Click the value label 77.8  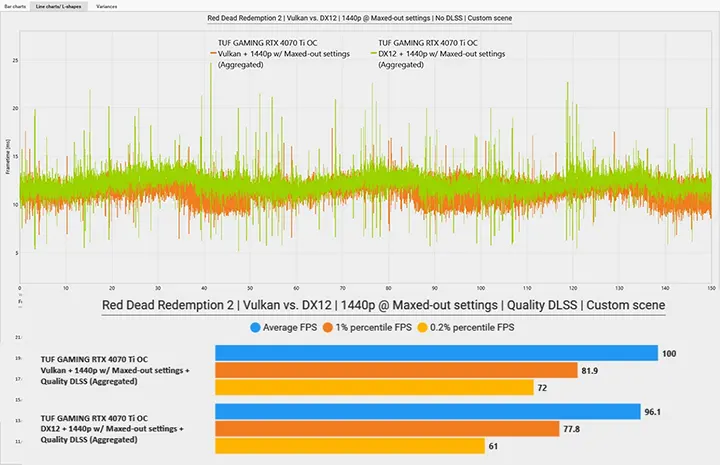point(571,429)
